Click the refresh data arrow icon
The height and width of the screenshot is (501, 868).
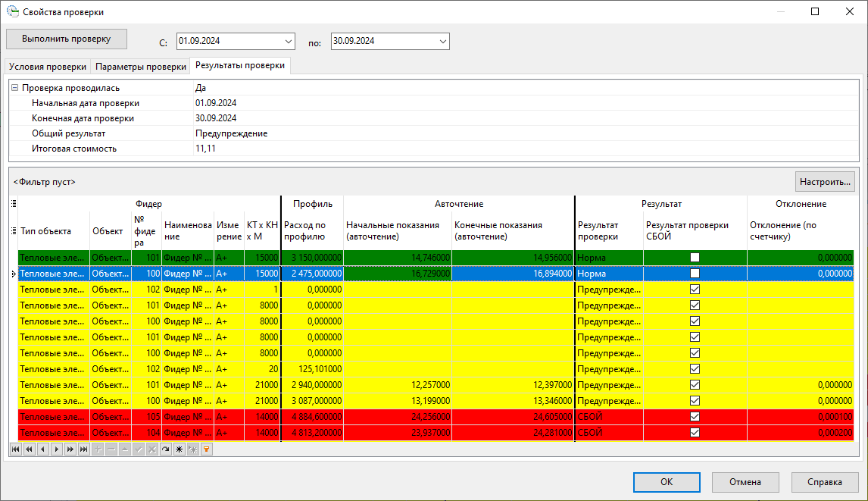point(165,449)
